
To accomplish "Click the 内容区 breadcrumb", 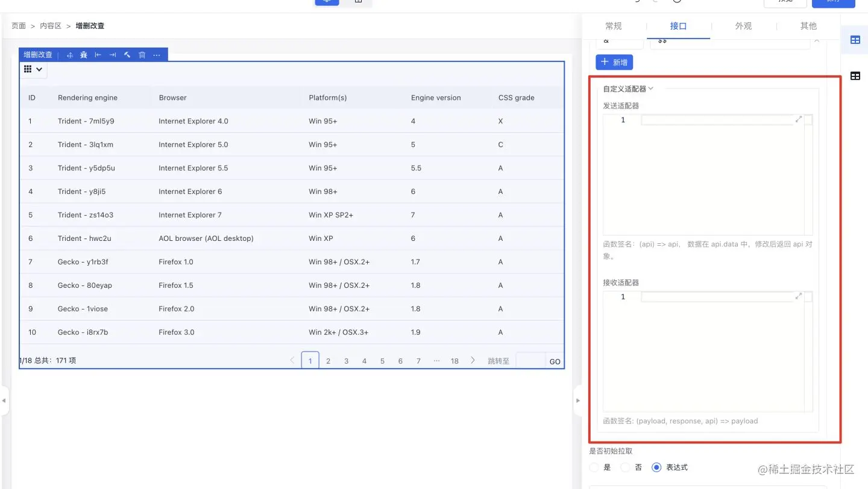I will [51, 26].
